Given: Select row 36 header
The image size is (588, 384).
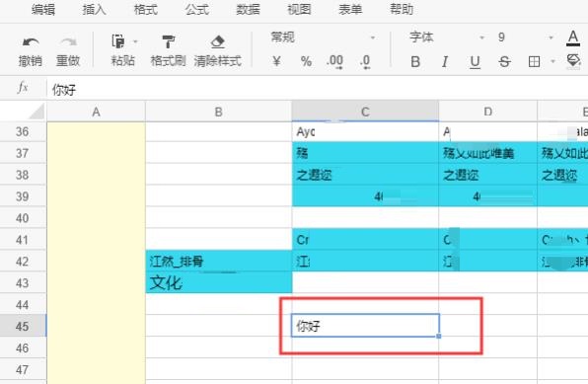Looking at the screenshot, I should [23, 131].
